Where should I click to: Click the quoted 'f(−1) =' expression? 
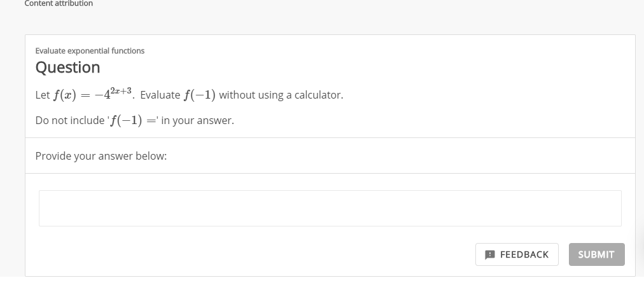tap(134, 120)
